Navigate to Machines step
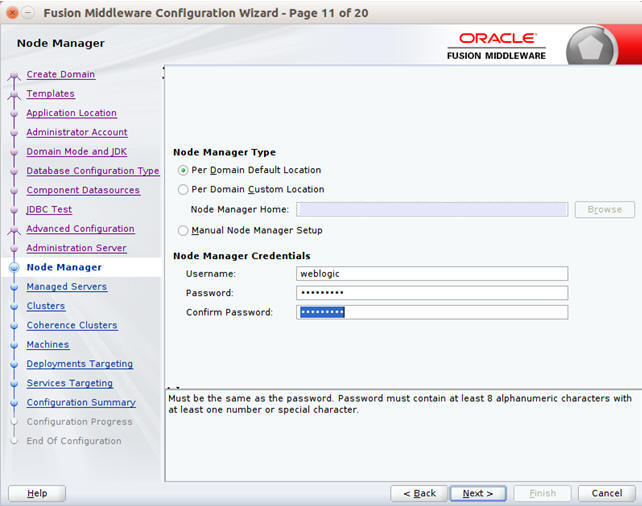Screen dimensions: 642x506 point(48,344)
